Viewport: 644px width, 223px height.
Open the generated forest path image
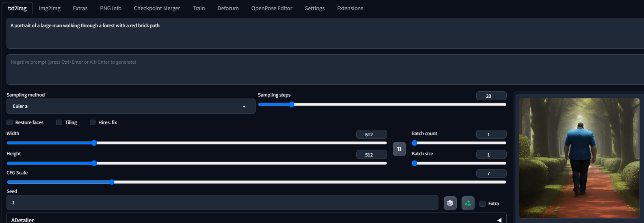[x=579, y=158]
